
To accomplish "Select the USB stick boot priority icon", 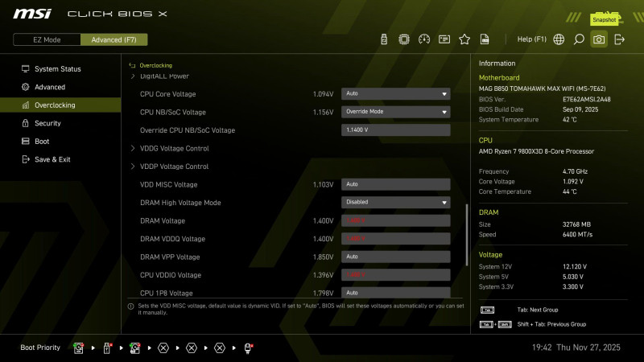I will (x=107, y=348).
